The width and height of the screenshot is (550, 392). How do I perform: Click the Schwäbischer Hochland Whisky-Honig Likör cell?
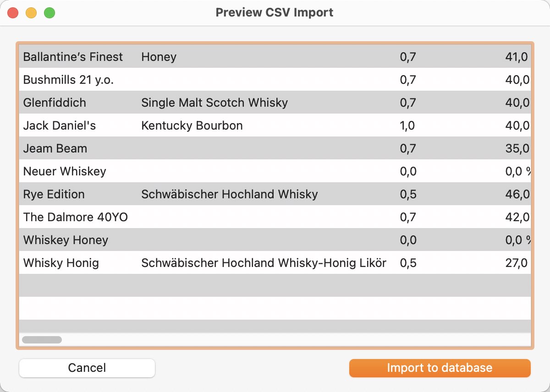click(264, 263)
